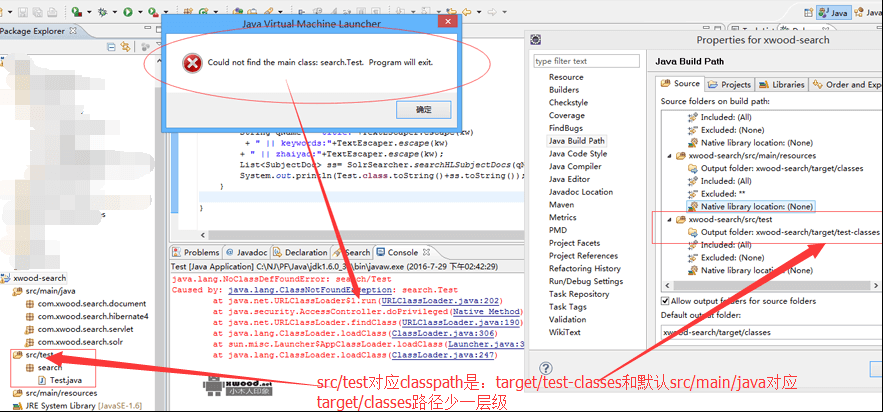
Task: Close the Java Virtual Machine Launcher dialog
Action: coord(448,22)
